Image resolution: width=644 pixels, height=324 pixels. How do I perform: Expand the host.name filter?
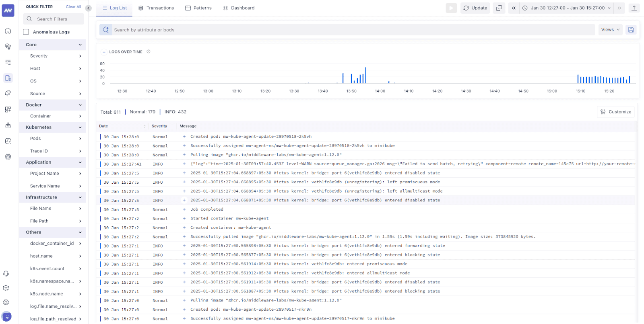click(x=80, y=256)
